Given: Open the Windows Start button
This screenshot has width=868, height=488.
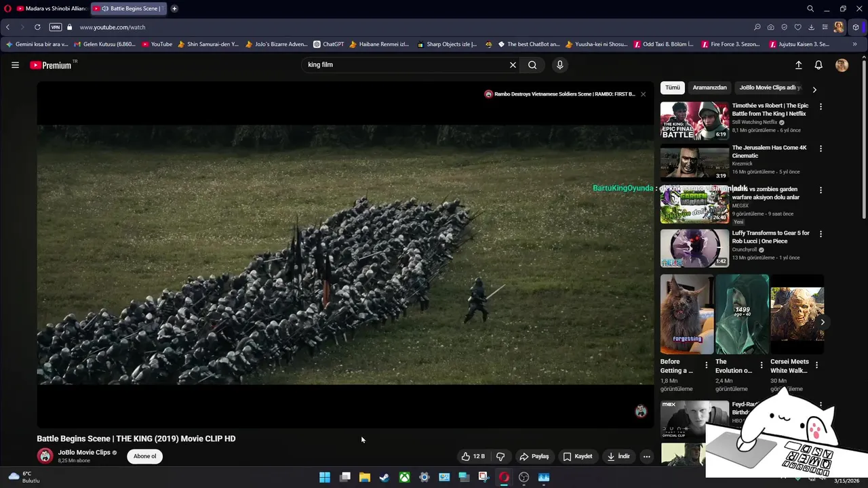Looking at the screenshot, I should tap(325, 477).
